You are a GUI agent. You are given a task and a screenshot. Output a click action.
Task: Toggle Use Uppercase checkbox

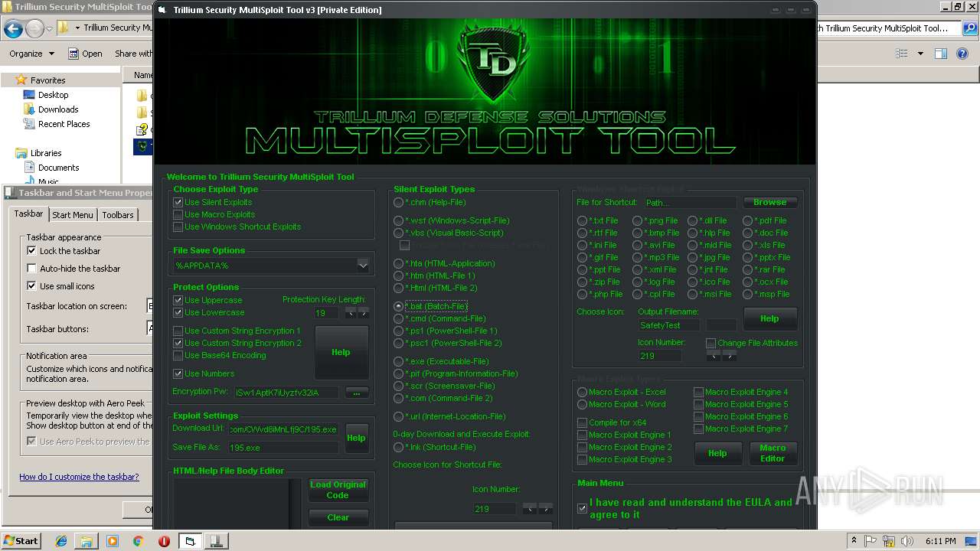(178, 300)
